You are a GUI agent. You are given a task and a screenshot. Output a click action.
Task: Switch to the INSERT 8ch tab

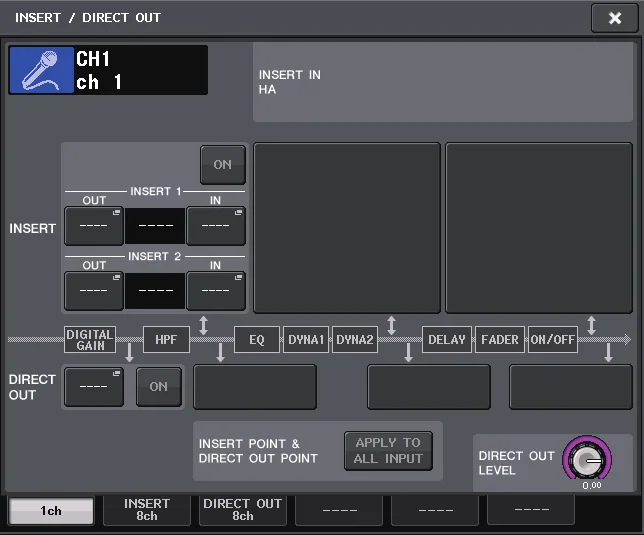pos(147,510)
